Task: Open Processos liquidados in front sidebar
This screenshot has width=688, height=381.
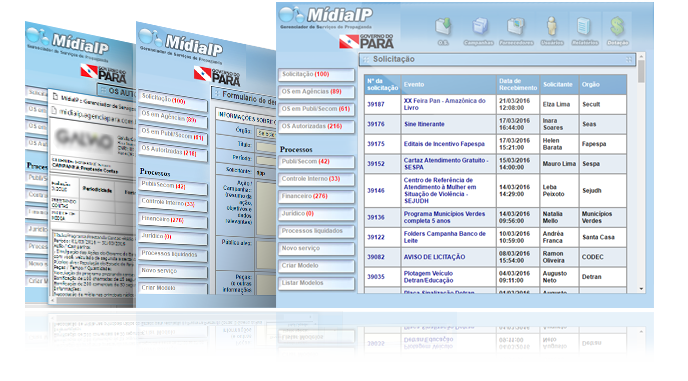Action: tap(316, 231)
